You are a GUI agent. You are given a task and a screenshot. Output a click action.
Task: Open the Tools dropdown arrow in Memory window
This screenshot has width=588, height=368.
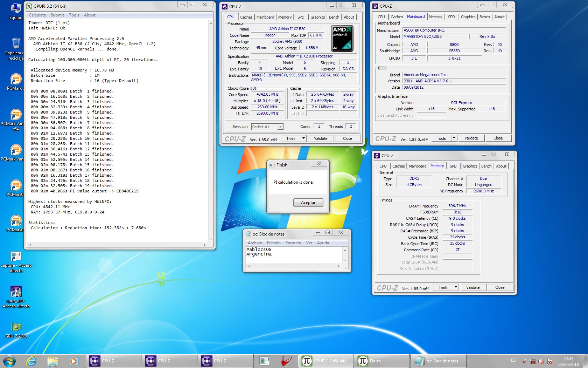(456, 287)
